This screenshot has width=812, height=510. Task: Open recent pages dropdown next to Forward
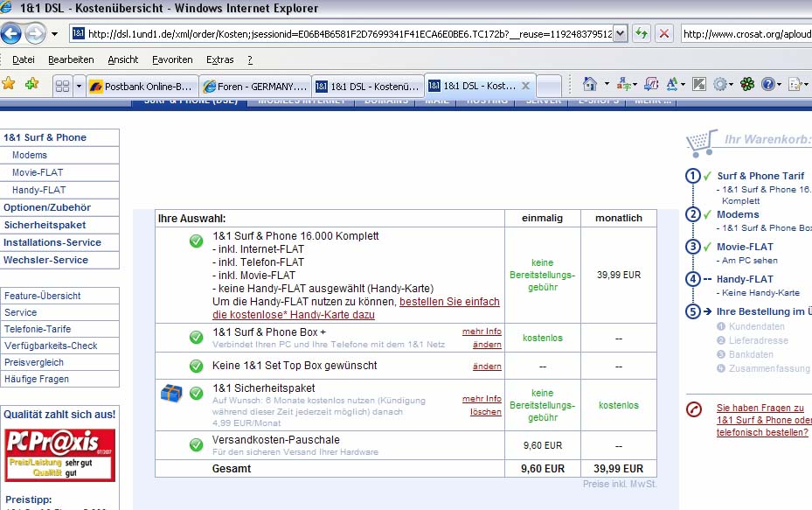pos(54,34)
